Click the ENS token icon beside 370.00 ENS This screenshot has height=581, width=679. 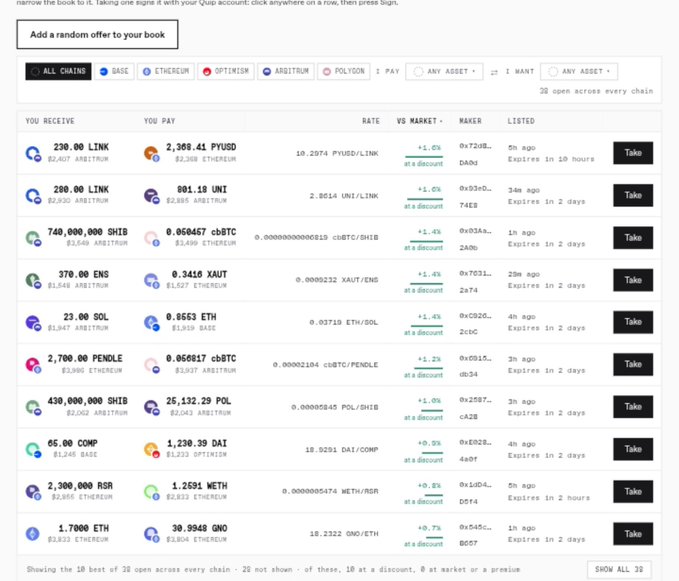pos(33,281)
